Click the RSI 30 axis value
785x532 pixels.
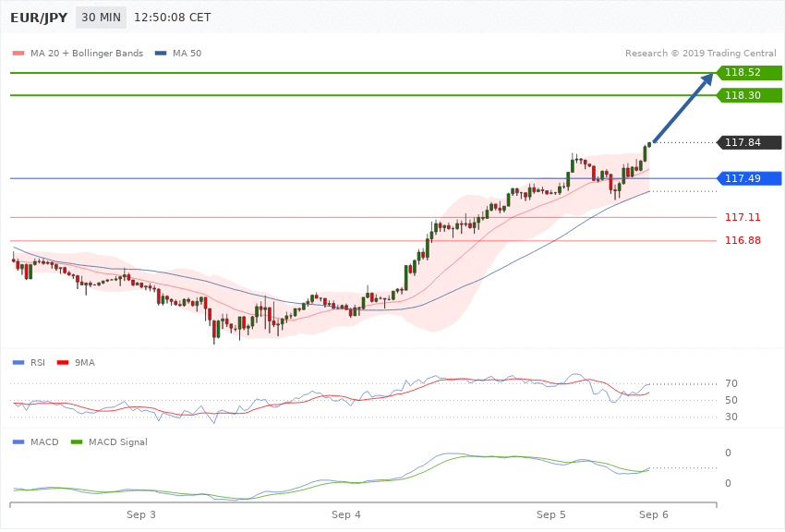coord(731,417)
